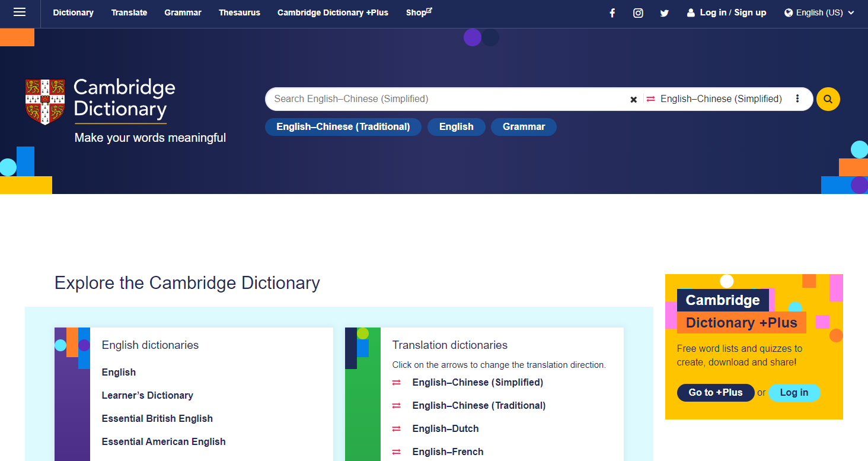Click the external-link icon next to Shop
The height and width of the screenshot is (461, 868).
429,10
